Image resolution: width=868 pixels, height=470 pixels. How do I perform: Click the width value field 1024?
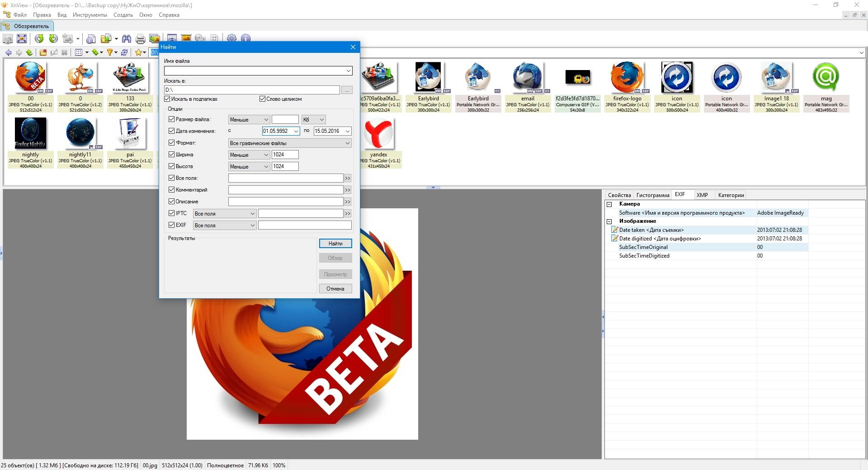285,155
